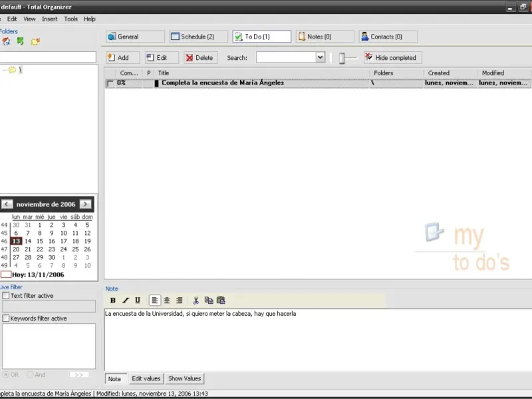
Task: Right-align the note text
Action: coord(179,301)
